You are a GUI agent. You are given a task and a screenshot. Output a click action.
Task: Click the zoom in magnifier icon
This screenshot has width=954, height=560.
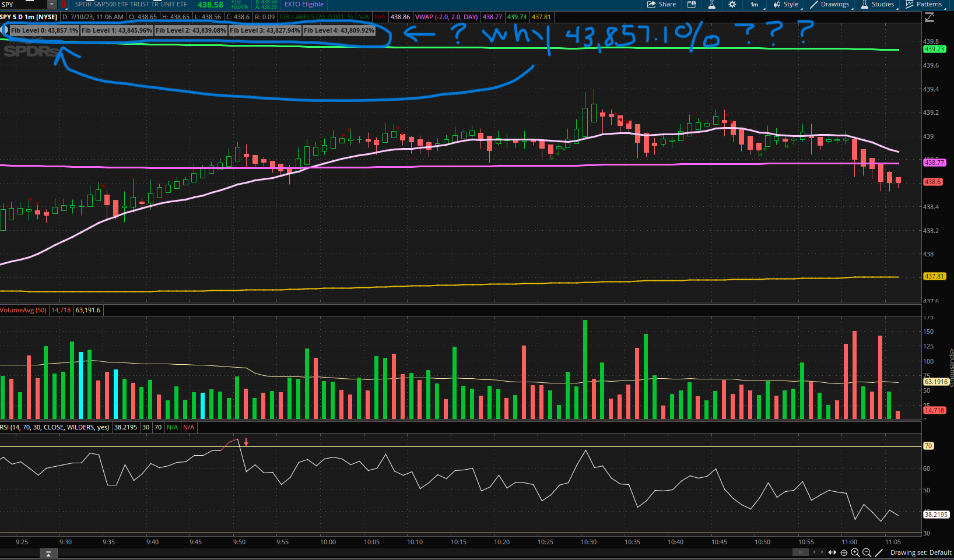[855, 552]
